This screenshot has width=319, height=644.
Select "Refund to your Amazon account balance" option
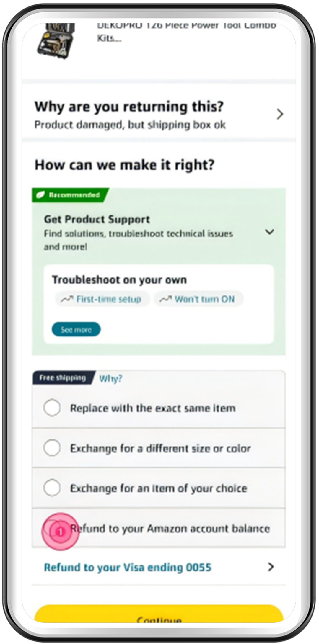53,528
